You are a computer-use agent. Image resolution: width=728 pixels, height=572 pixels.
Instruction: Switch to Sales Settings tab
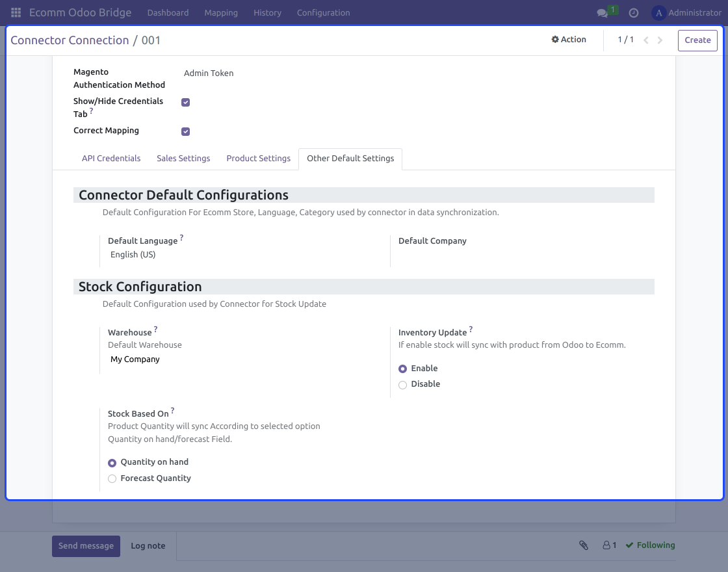click(183, 159)
